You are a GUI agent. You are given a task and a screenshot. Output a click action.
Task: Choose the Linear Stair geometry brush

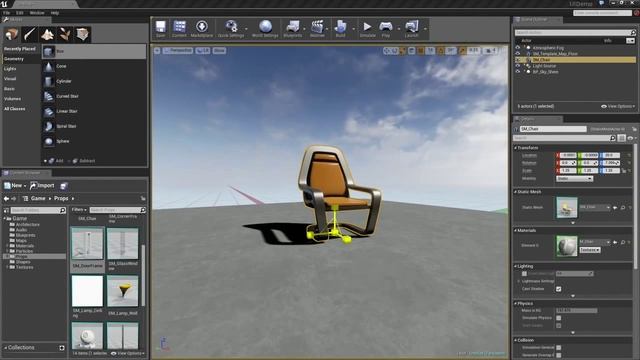[94, 111]
